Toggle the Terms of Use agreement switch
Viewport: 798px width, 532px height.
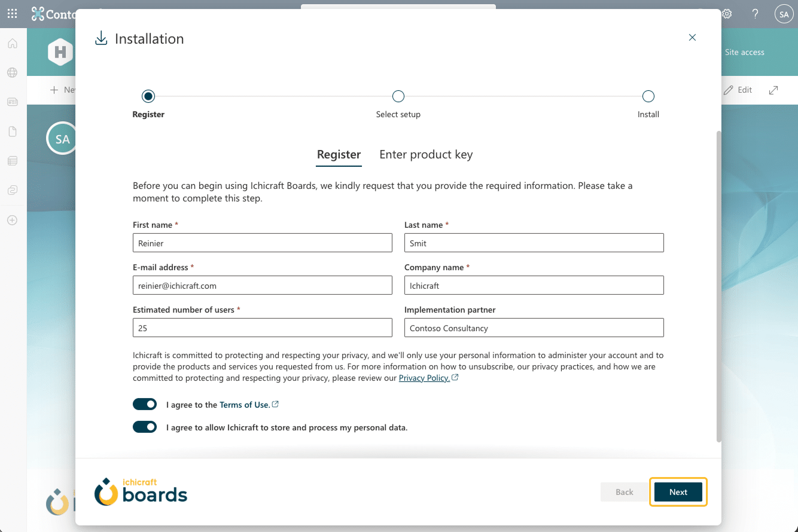pos(145,405)
